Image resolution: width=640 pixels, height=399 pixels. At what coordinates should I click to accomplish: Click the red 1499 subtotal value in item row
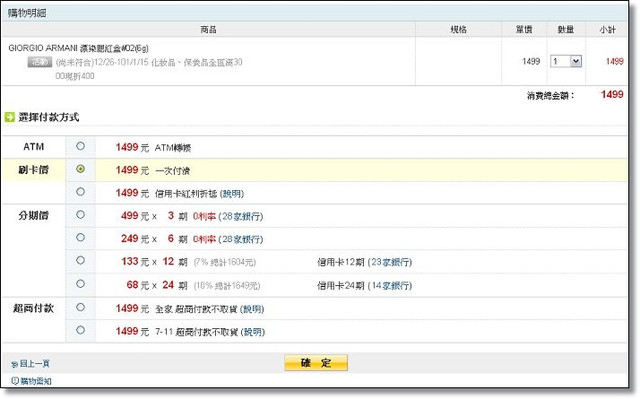615,62
